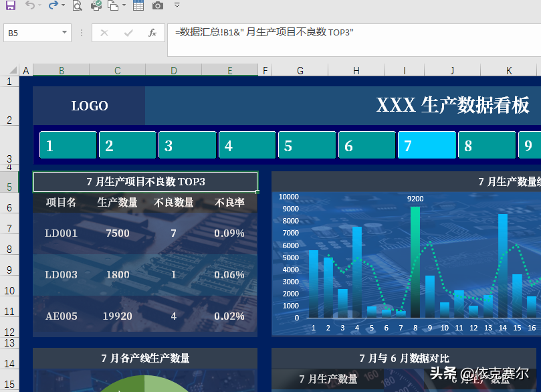Switch the dashboard to month 5

point(307,145)
